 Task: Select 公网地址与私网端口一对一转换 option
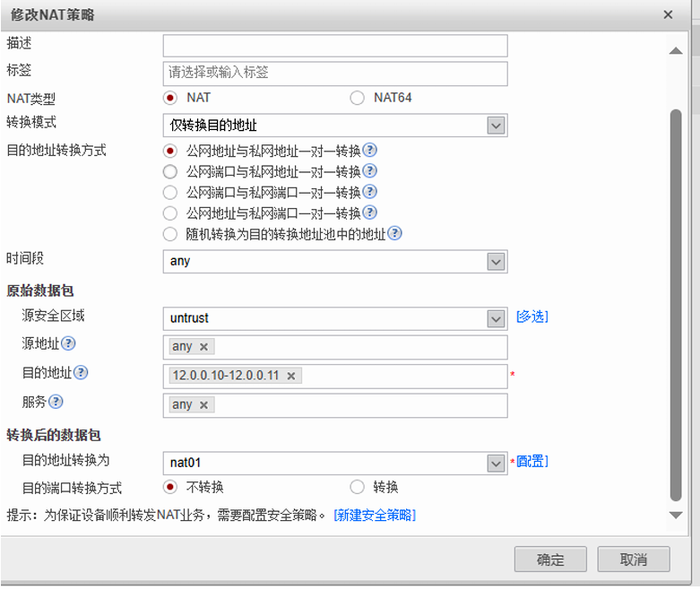pos(170,213)
